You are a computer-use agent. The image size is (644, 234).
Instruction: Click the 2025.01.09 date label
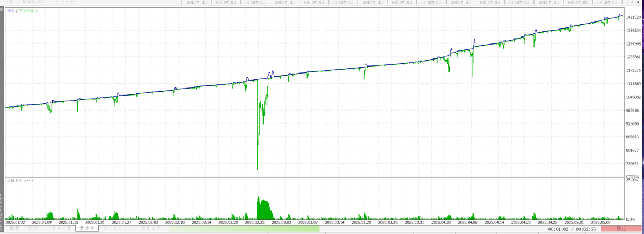point(42,222)
